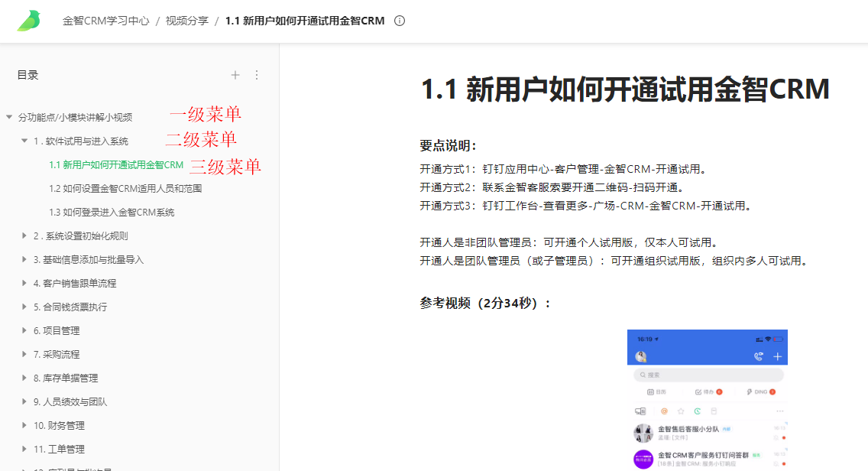Click the 要点说明 heading

pos(448,146)
